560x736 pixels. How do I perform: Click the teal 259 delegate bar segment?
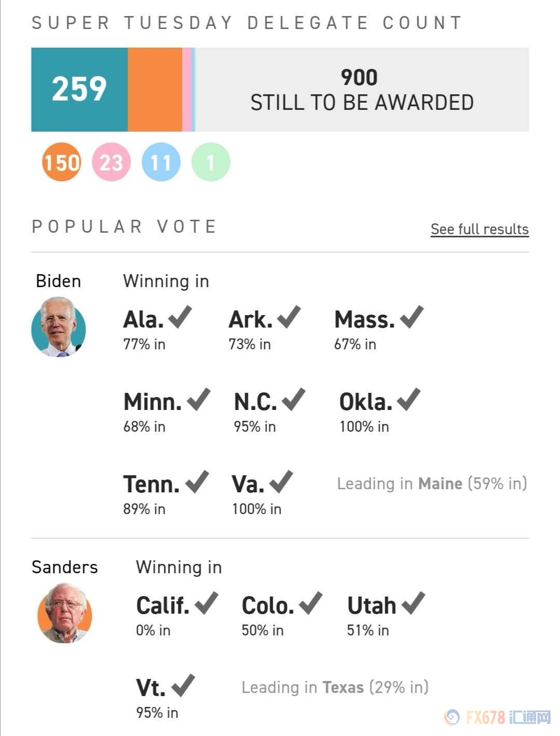point(79,89)
